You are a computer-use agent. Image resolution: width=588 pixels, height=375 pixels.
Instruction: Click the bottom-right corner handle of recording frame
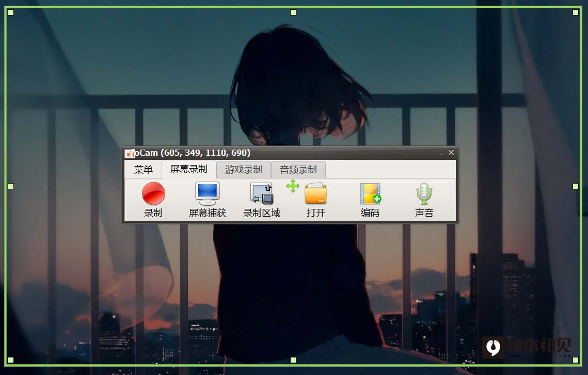[x=576, y=360]
